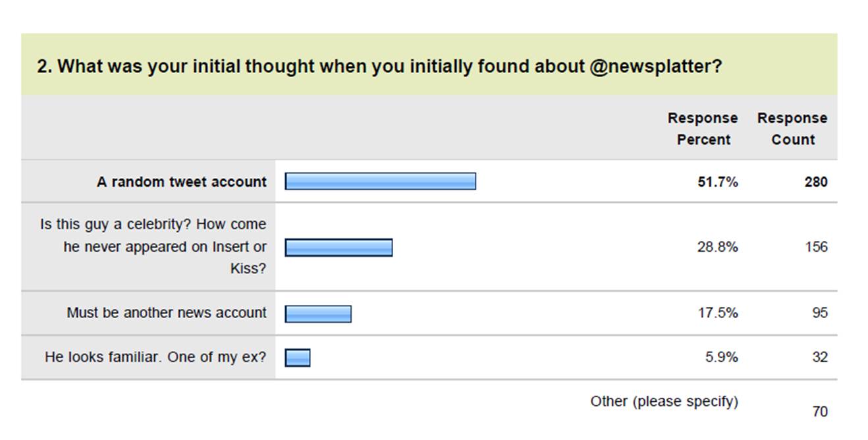Image resolution: width=868 pixels, height=440 pixels.
Task: Click the question 2 title text
Action: pyautogui.click(x=379, y=67)
